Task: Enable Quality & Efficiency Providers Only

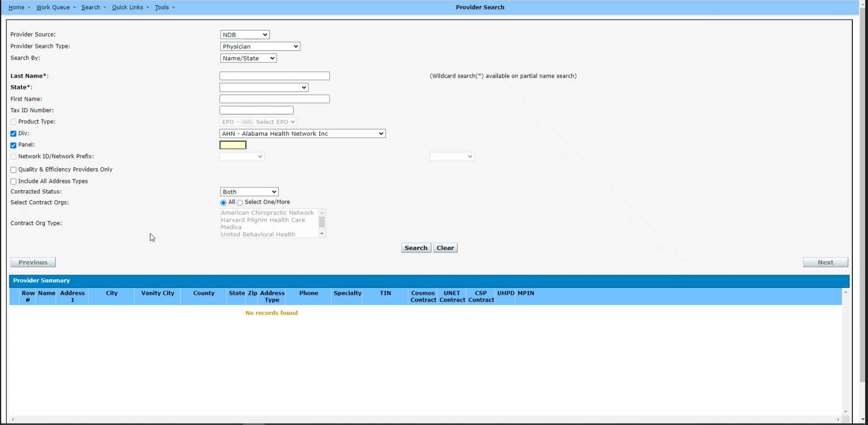Action: [13, 170]
